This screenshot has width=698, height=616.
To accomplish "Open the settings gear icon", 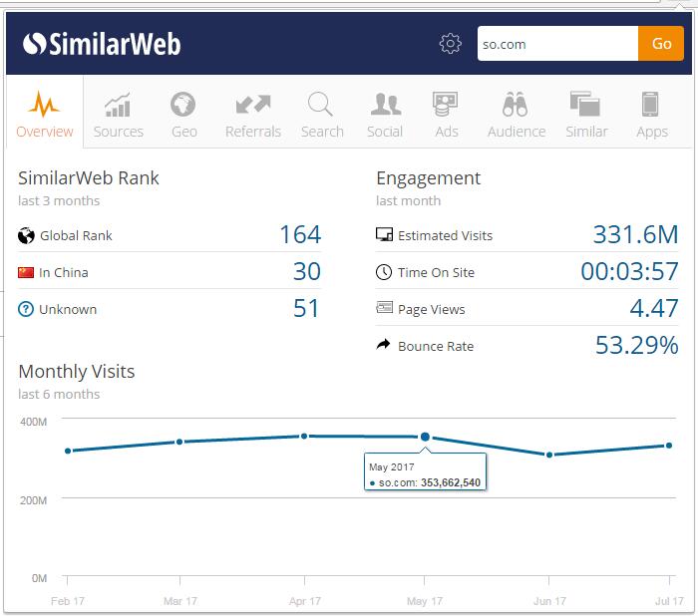I will click(451, 44).
